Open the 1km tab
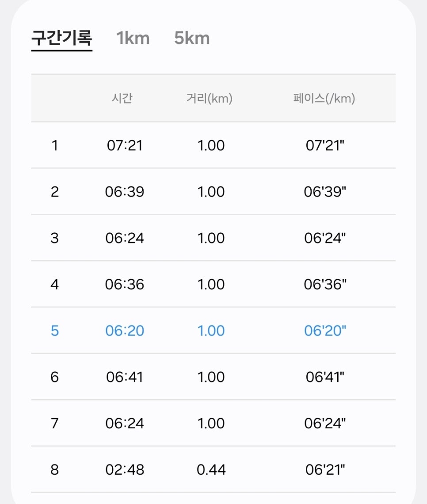The image size is (427, 504). pos(133,38)
